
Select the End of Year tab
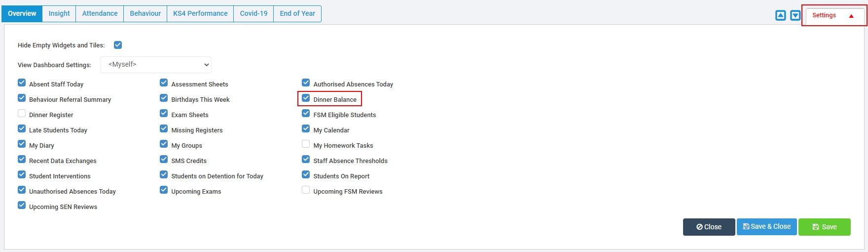click(297, 14)
